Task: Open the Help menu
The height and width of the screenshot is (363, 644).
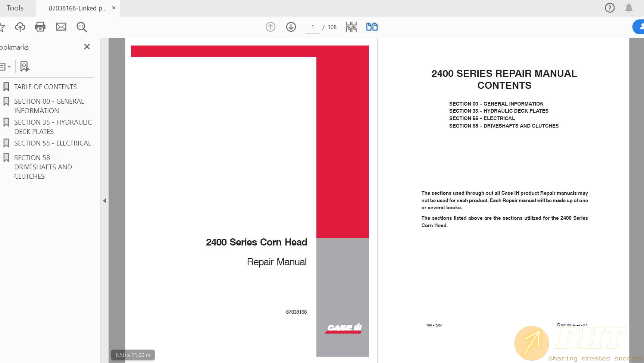Action: point(610,7)
